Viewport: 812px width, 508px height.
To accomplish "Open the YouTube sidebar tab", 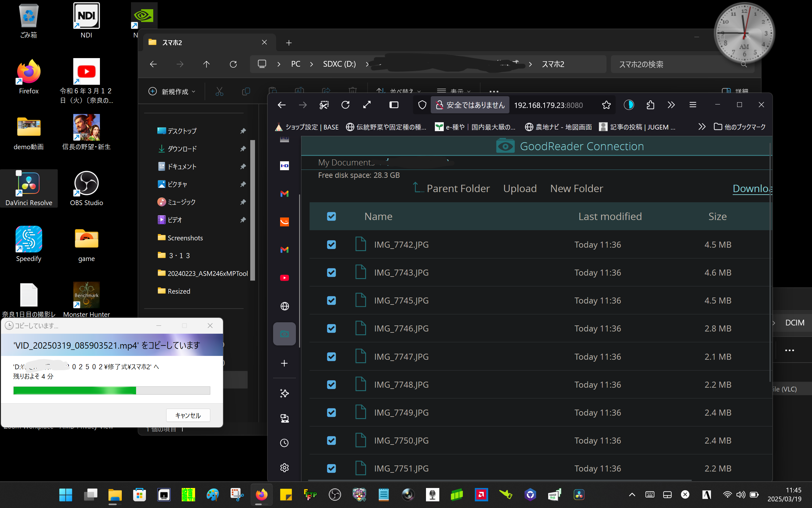I will point(284,278).
